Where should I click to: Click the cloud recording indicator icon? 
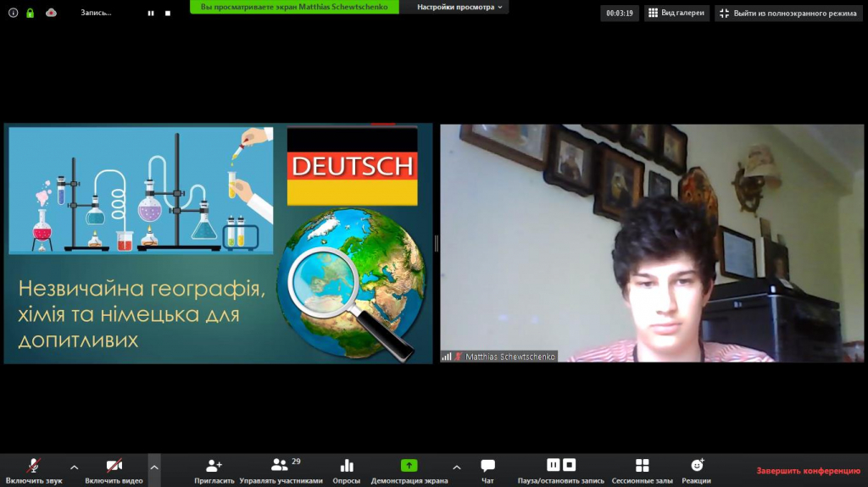tap(51, 13)
